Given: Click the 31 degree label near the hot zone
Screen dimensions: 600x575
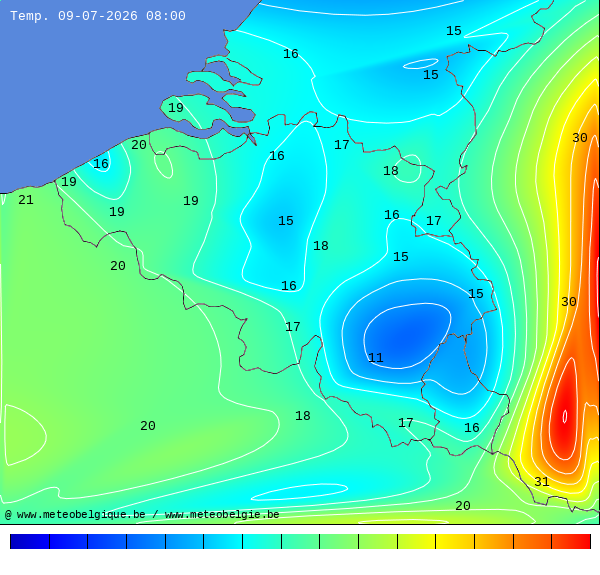Looking at the screenshot, I should click(542, 482).
